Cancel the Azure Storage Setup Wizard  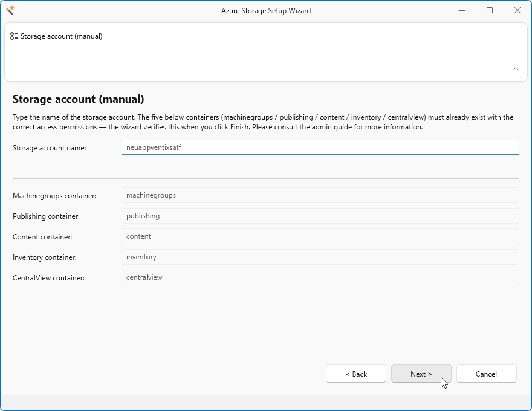(x=486, y=374)
